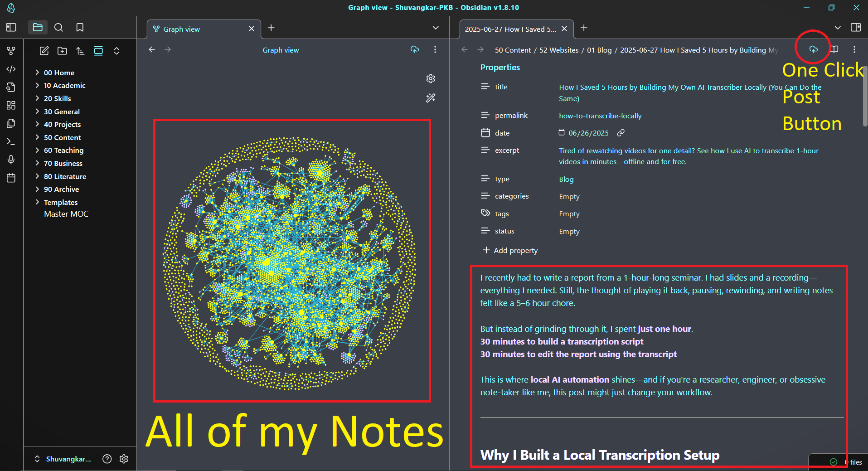Image resolution: width=868 pixels, height=471 pixels.
Task: Click the note pane vertical scrollbar
Action: pyautogui.click(x=865, y=95)
